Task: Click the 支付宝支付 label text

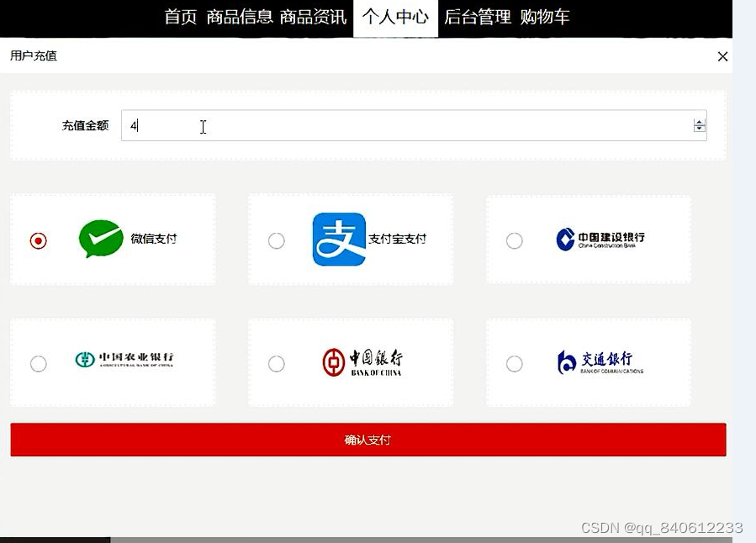Action: click(x=397, y=239)
